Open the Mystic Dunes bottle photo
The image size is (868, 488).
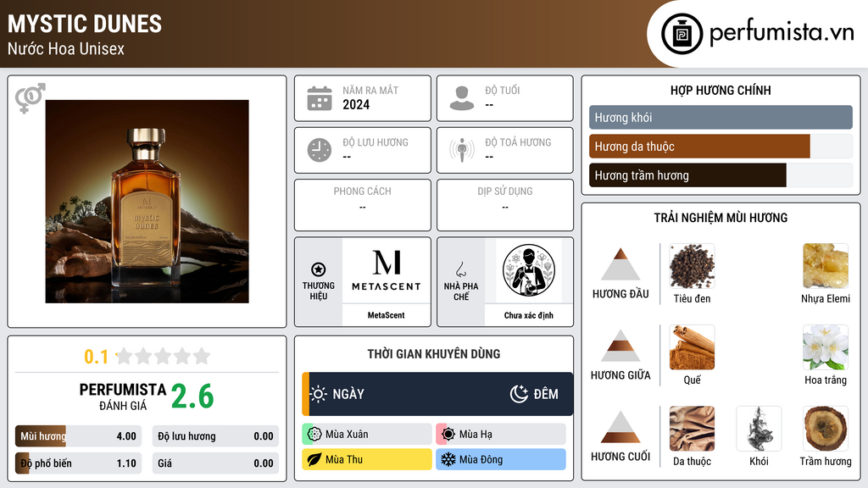click(147, 202)
